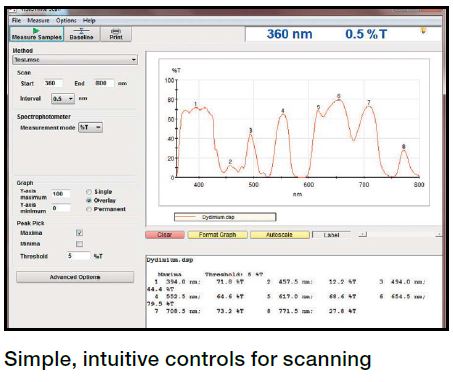Select the Single graph radio button
453x382 pixels.
coord(89,192)
